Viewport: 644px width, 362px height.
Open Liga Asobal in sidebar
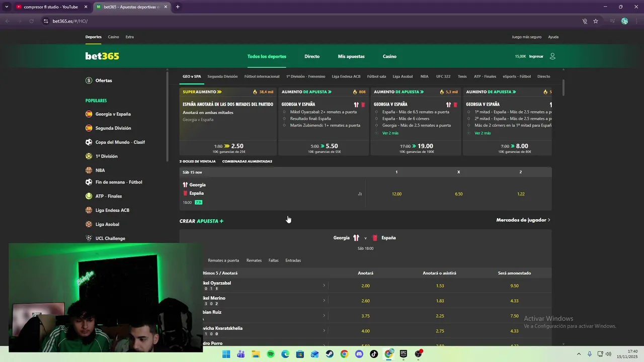[107, 224]
